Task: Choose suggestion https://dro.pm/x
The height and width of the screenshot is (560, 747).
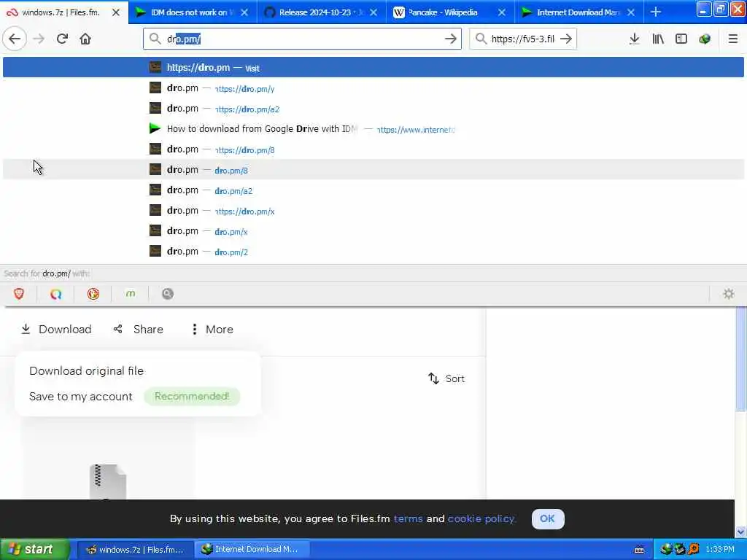Action: (373, 211)
